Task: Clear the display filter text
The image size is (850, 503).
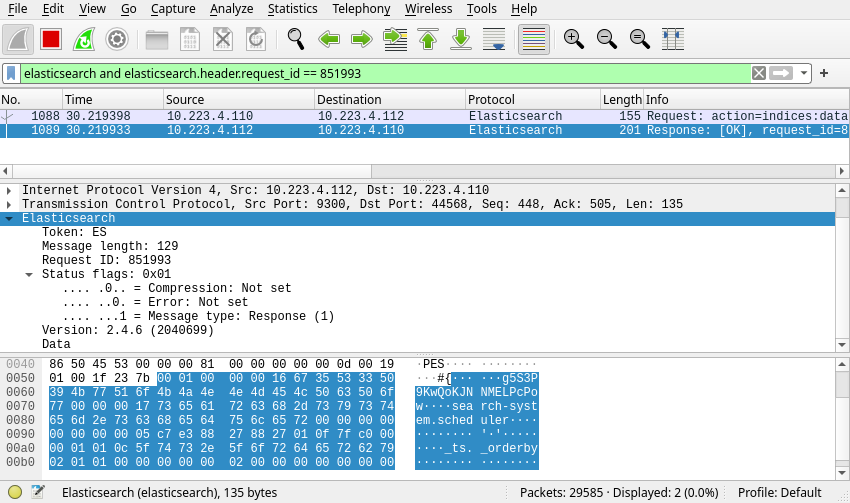Action: pos(759,73)
